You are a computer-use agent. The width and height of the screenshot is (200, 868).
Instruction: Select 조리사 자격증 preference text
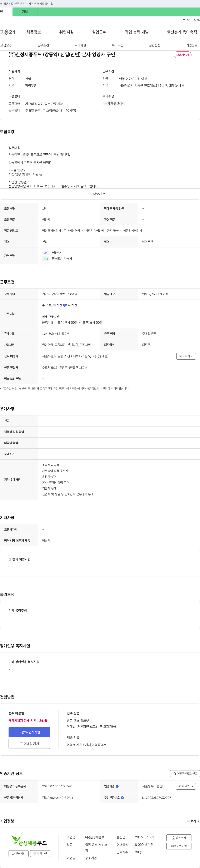[x=50, y=465]
